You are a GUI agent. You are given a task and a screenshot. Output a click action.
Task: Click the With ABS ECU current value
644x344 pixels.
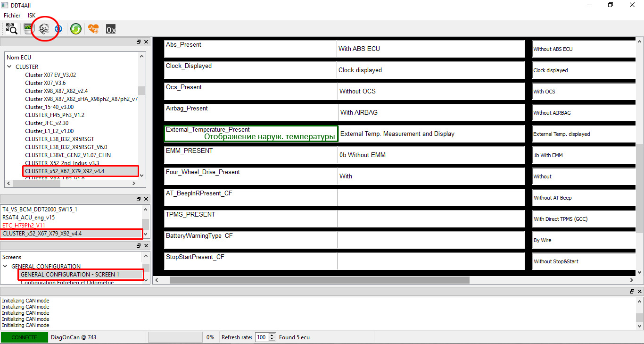coord(359,49)
